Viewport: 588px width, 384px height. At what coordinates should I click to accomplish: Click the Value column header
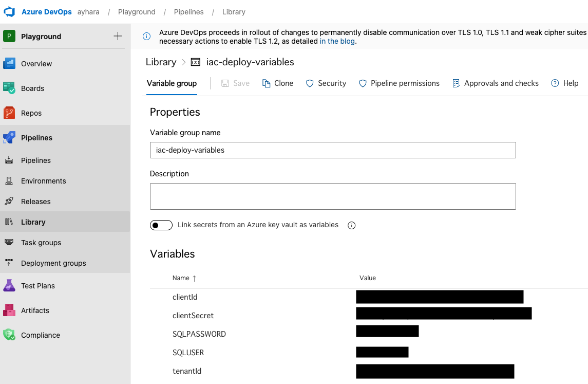pos(368,278)
